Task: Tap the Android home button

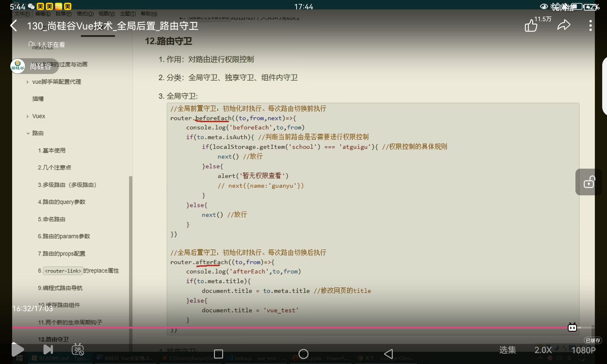Action: [303, 354]
